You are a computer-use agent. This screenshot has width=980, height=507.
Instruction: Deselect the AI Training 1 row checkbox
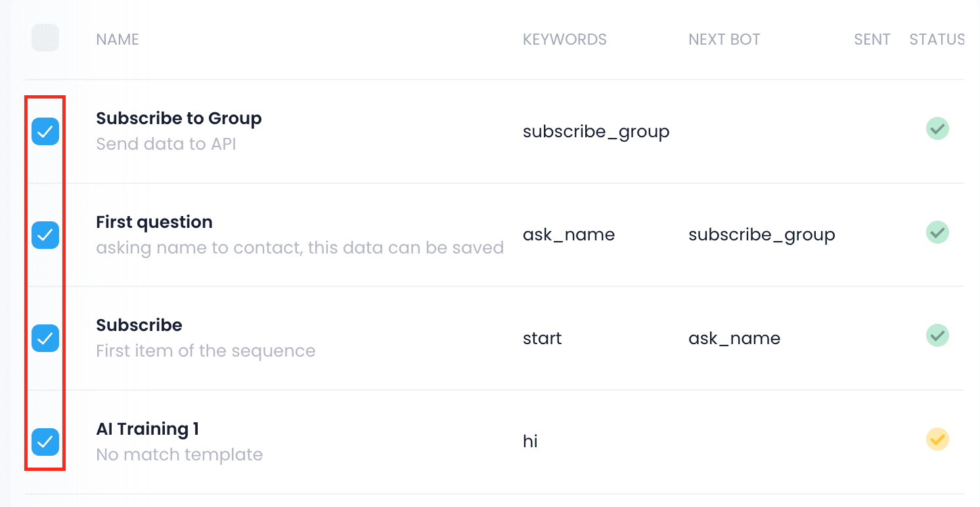pos(45,441)
